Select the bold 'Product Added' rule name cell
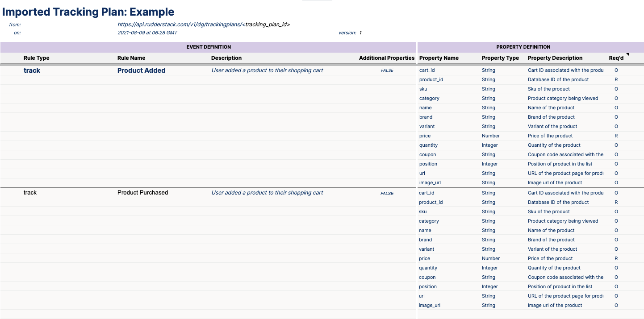This screenshot has height=319, width=644. pyautogui.click(x=142, y=70)
